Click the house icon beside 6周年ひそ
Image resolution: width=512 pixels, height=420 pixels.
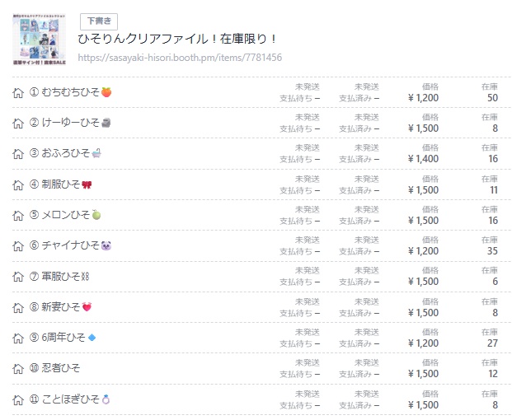[18, 338]
